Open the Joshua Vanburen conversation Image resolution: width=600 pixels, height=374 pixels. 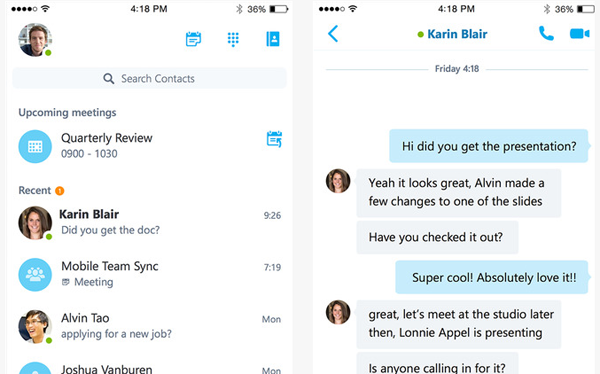tap(150, 368)
